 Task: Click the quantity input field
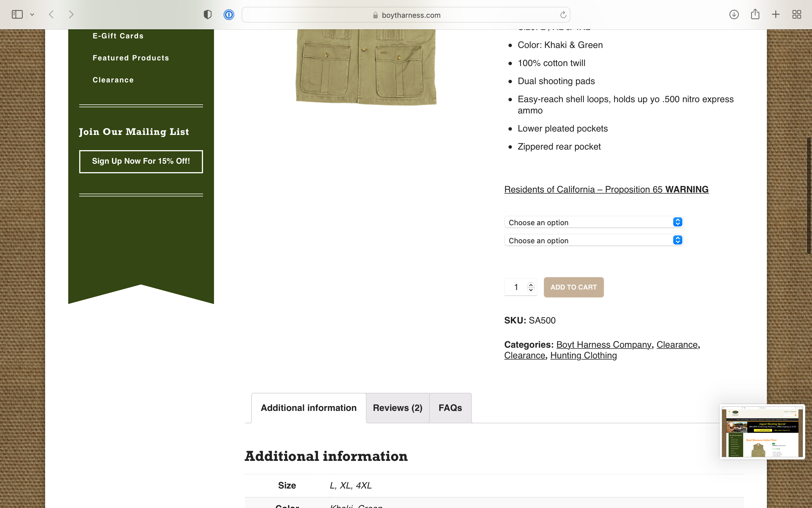point(516,287)
